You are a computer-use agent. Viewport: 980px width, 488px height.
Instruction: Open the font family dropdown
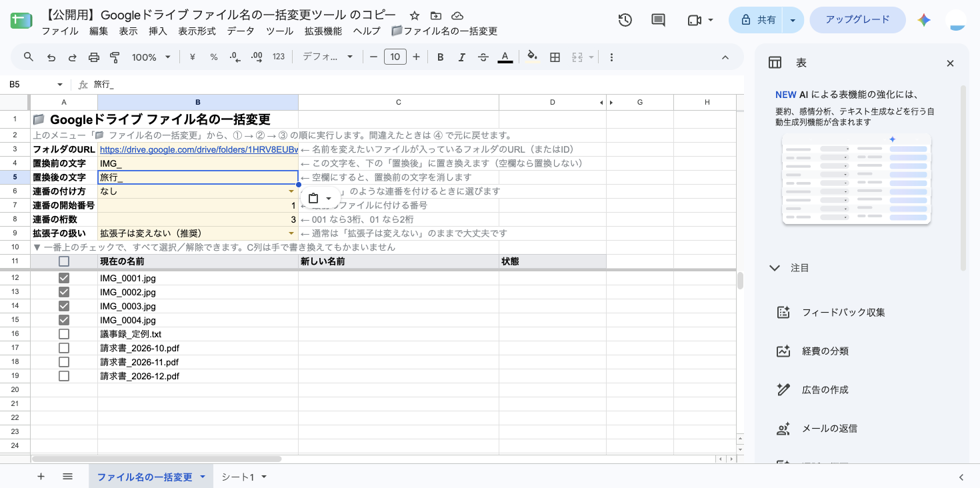(x=328, y=57)
